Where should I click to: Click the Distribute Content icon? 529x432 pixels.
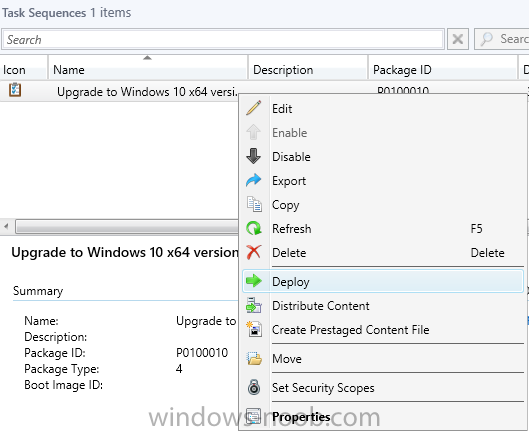tap(254, 305)
